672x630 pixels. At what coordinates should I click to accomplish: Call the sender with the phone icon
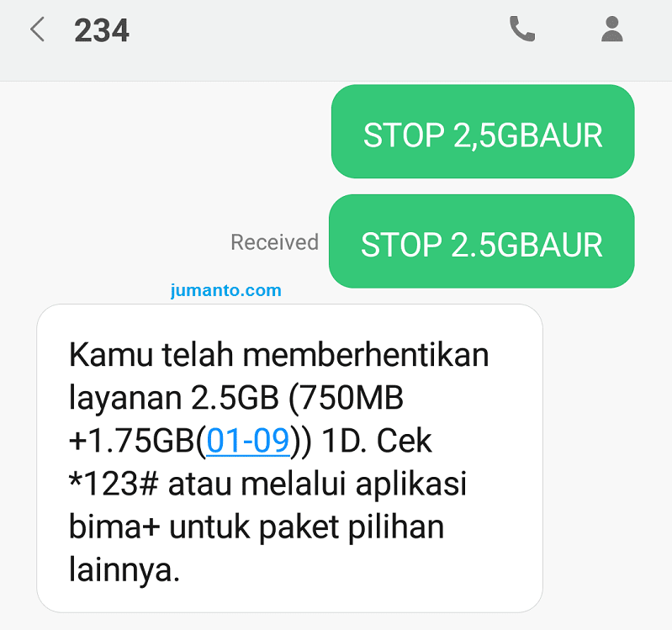point(522,29)
